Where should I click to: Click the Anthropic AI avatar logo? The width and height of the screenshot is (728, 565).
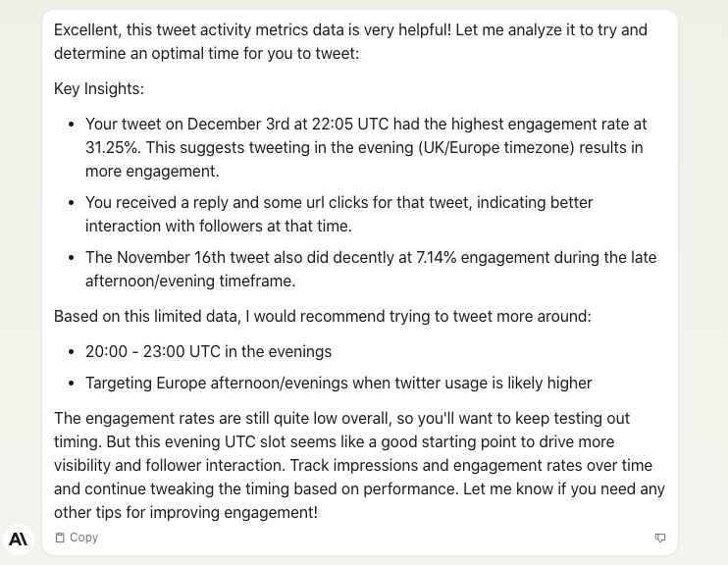(19, 539)
